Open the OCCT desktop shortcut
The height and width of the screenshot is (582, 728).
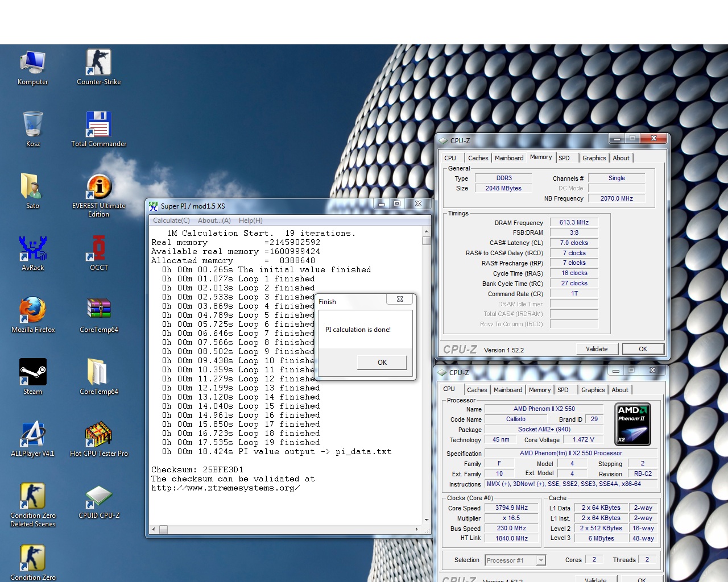(98, 249)
